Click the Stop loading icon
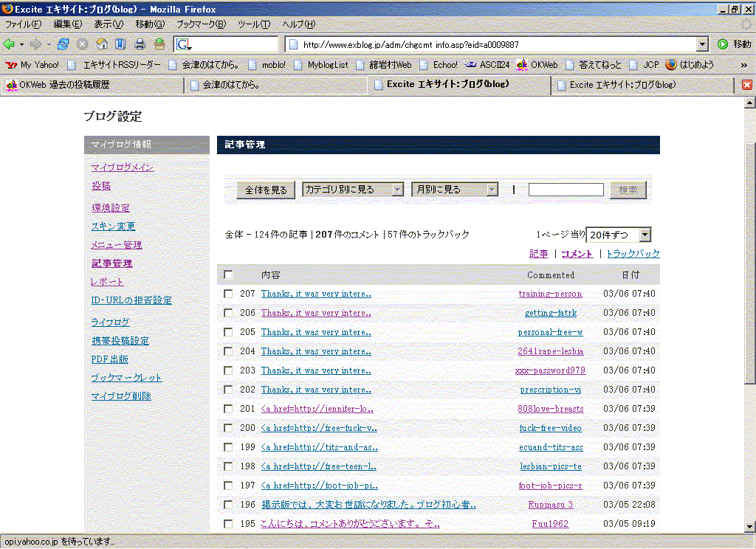Image resolution: width=756 pixels, height=549 pixels. point(83,44)
